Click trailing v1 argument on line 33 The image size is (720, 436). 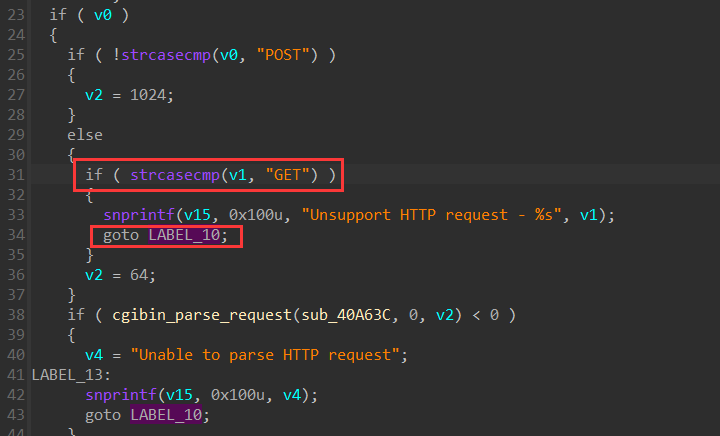589,215
